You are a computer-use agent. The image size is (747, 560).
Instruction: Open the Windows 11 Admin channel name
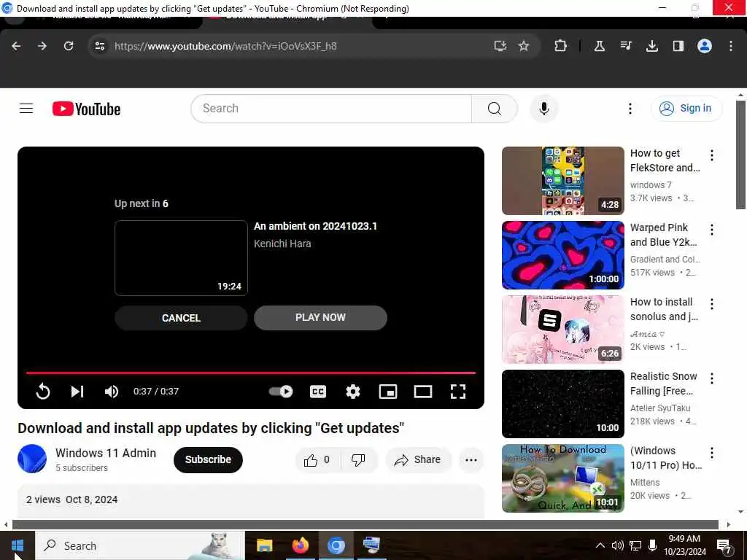(105, 453)
